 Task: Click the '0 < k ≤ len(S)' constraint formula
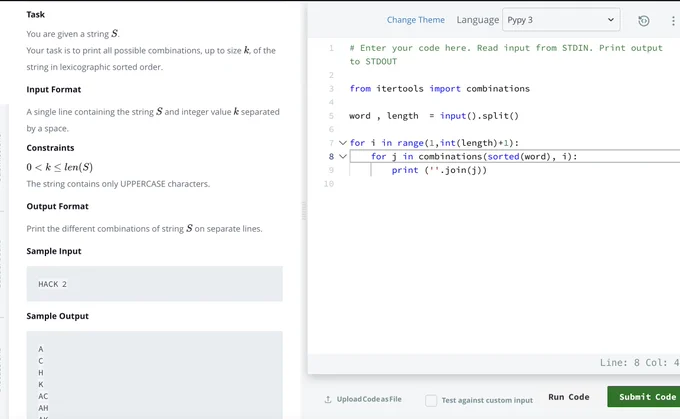59,167
